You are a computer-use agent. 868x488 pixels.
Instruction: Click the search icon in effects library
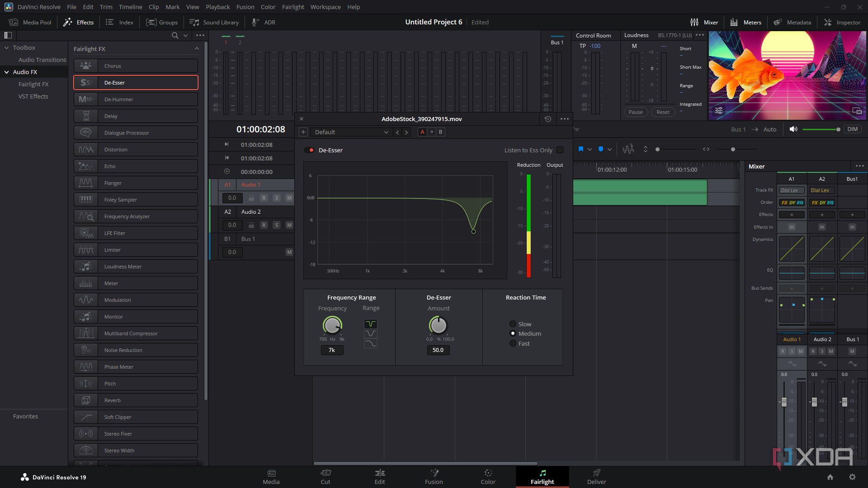pos(175,35)
